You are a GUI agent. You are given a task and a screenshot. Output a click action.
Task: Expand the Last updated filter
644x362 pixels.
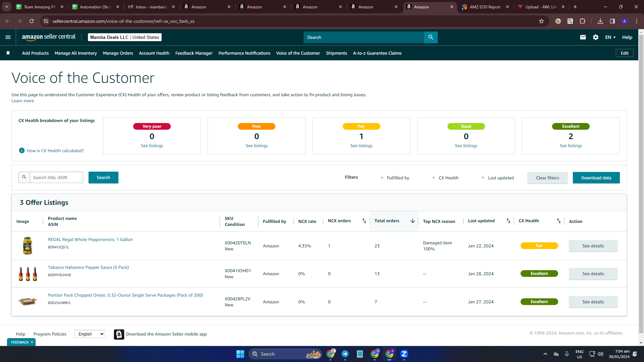coord(498,178)
